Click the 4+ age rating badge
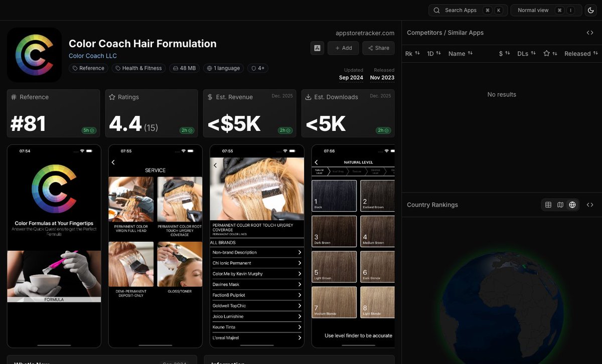Image resolution: width=602 pixels, height=364 pixels. [x=258, y=68]
